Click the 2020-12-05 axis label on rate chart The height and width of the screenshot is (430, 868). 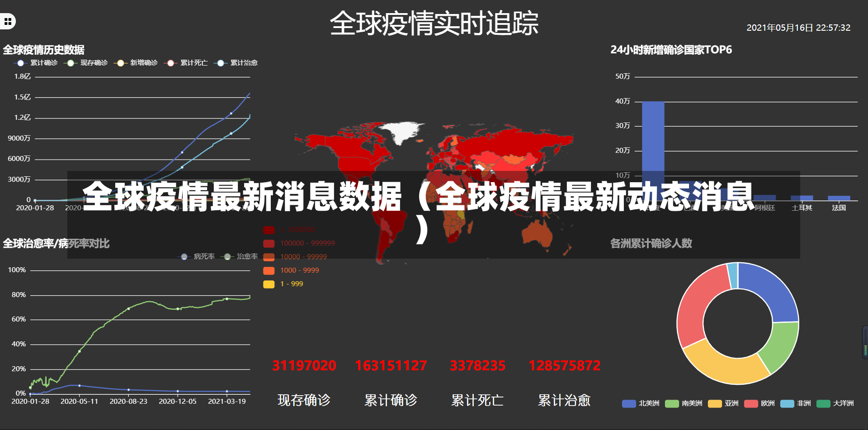[178, 402]
